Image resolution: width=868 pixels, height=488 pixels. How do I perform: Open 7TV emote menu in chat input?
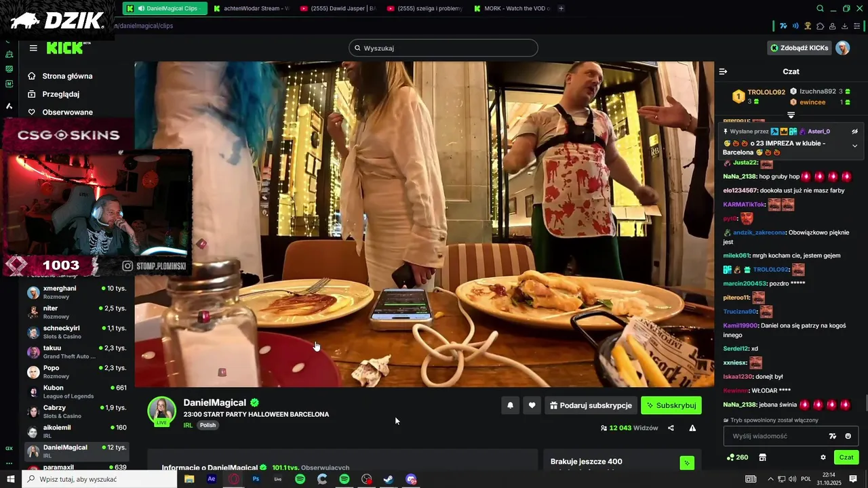click(833, 436)
